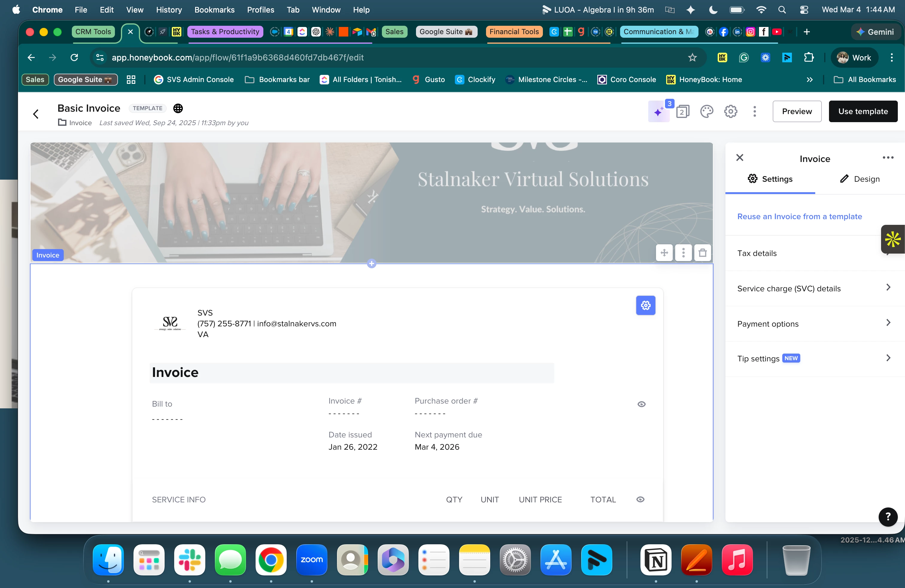Click Reuse an Invoice from a template
Screen dimensions: 905x588
799,216
